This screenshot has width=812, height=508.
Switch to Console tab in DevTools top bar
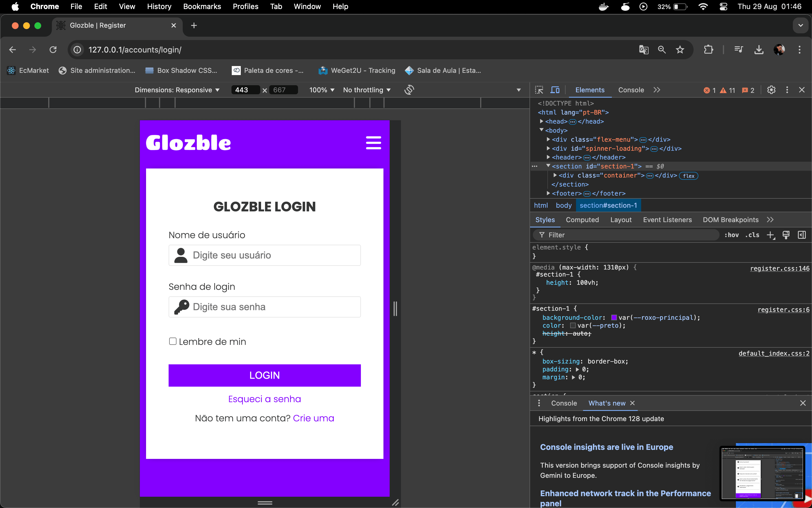[x=631, y=90]
